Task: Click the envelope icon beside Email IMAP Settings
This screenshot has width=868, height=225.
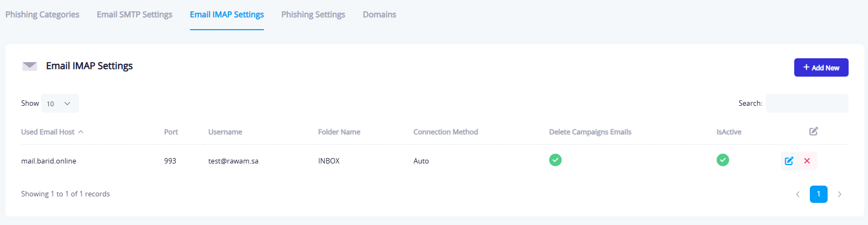Action: pos(30,66)
